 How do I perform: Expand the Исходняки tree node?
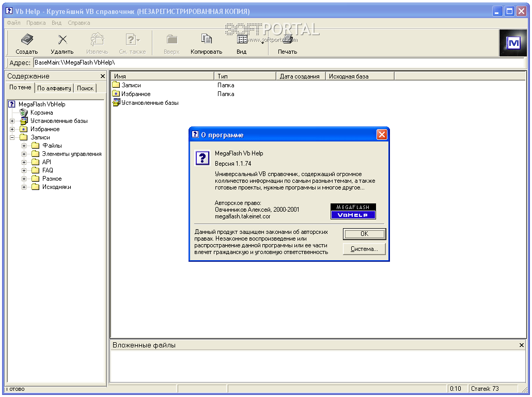[24, 187]
